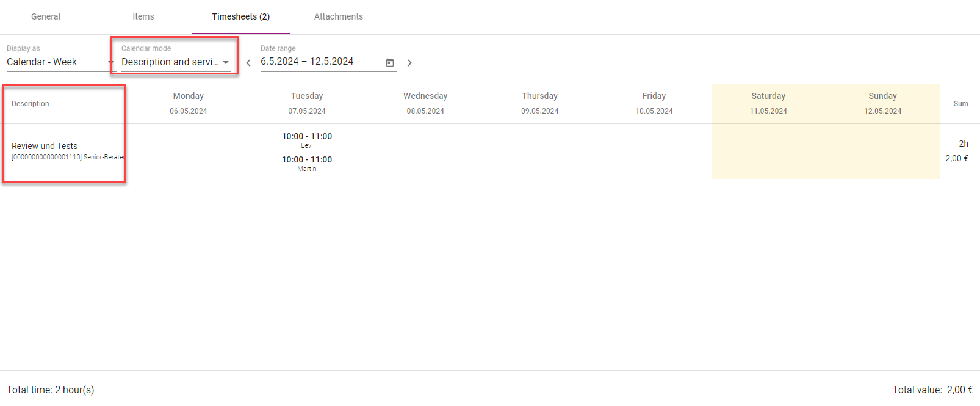Click the Tuesday 07.05.2024 column header
Screen dimensions: 980x406
pyautogui.click(x=307, y=103)
